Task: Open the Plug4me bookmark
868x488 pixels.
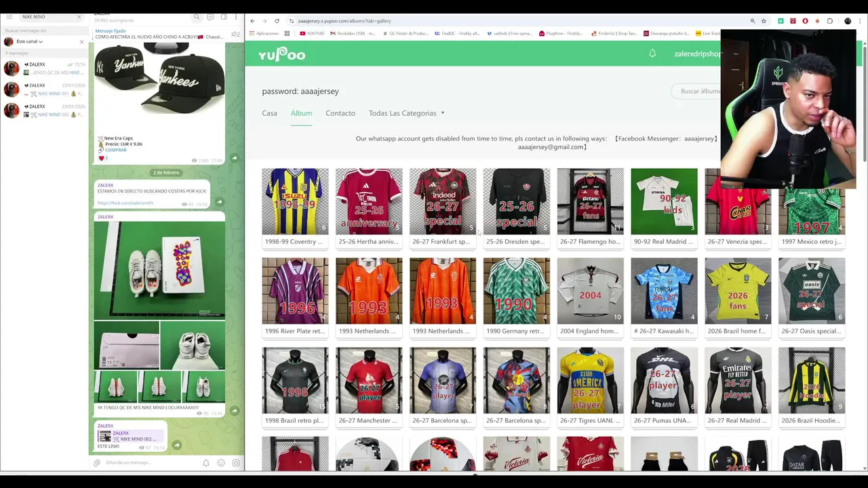Action: pyautogui.click(x=561, y=33)
